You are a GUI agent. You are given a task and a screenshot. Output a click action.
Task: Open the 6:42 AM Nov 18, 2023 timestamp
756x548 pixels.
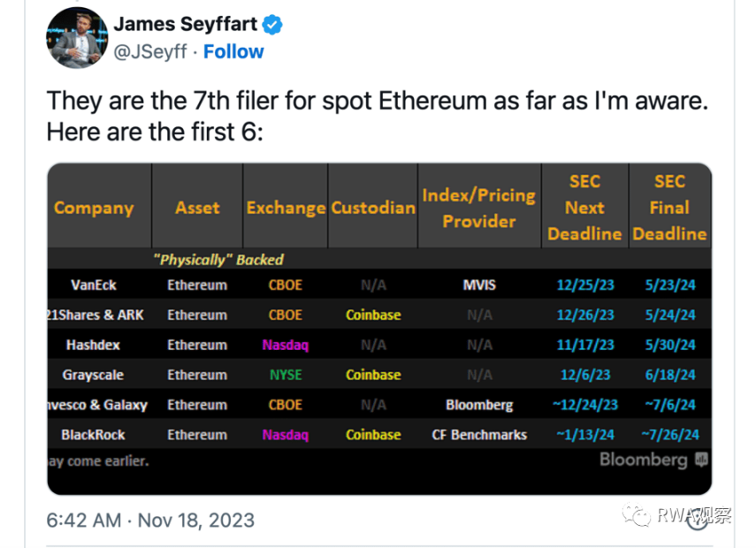point(150,520)
